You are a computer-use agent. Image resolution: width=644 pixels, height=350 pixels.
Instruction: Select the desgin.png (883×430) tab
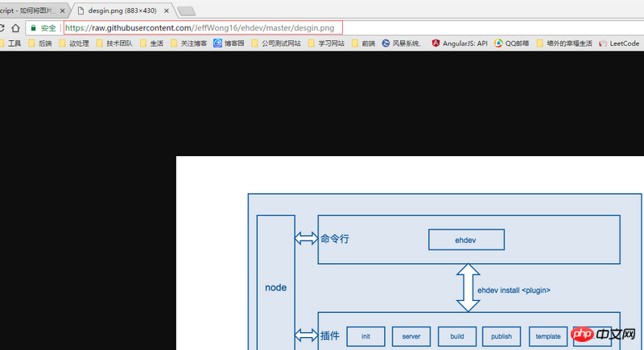122,10
